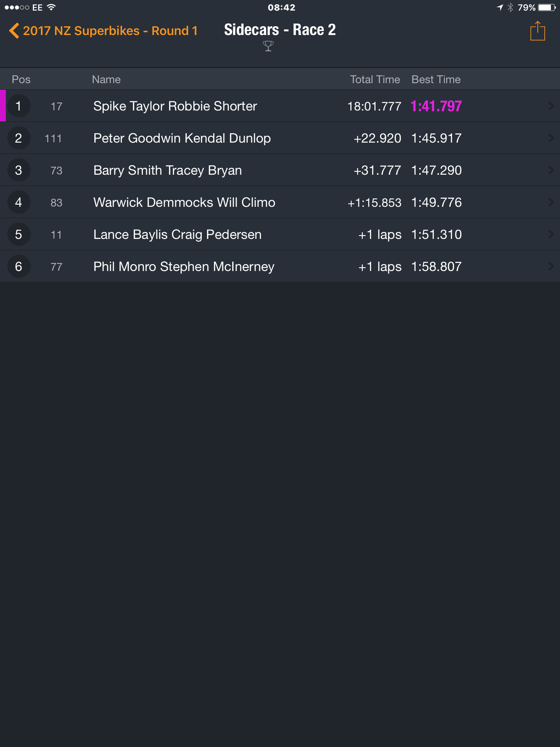Select Lance Baylis Craig Pedersen entry
The width and height of the screenshot is (560, 747).
click(x=280, y=235)
